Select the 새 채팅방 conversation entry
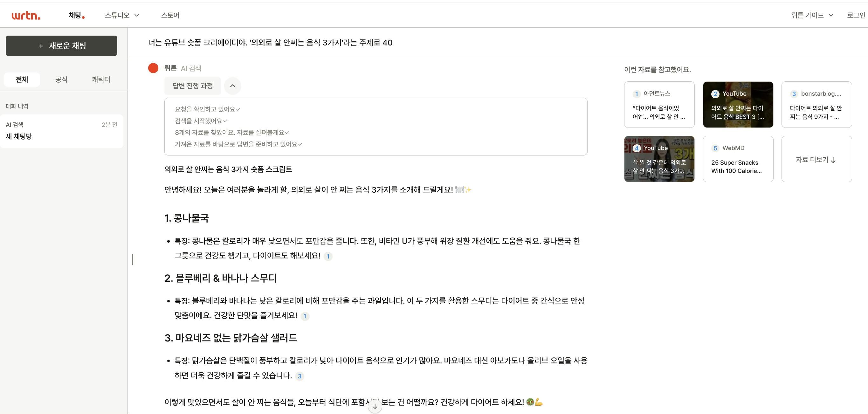This screenshot has height=414, width=868. pos(62,131)
